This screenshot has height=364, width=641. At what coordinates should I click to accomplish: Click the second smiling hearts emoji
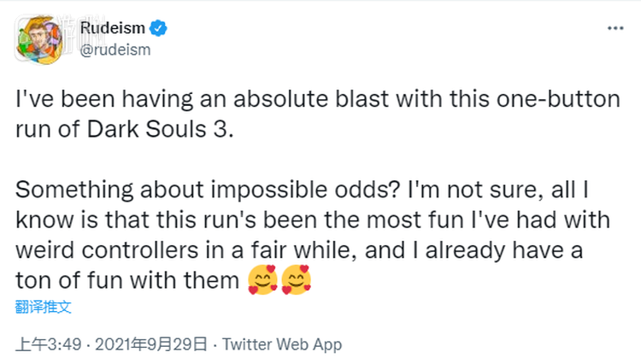pos(296,279)
